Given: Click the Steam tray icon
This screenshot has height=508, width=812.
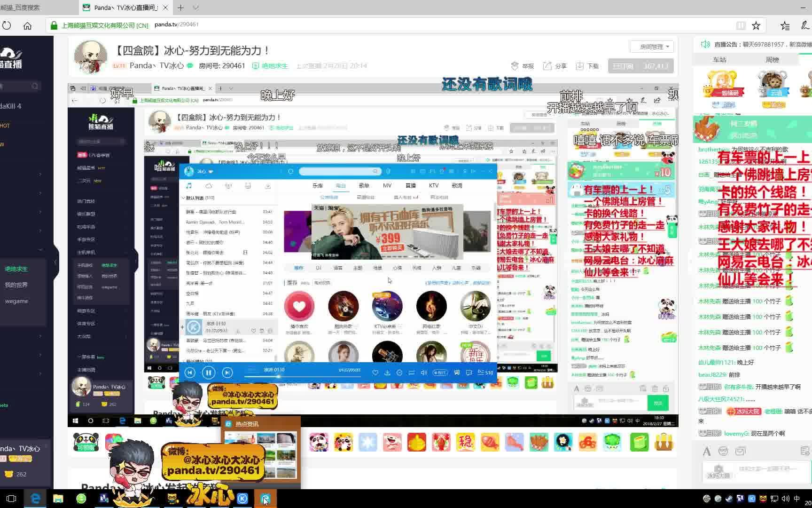Looking at the screenshot, I should [729, 499].
